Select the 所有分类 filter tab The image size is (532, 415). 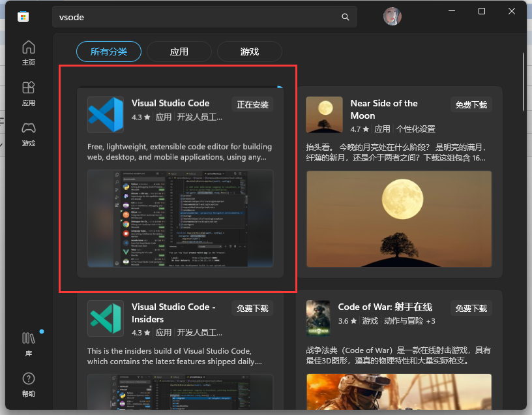point(109,52)
